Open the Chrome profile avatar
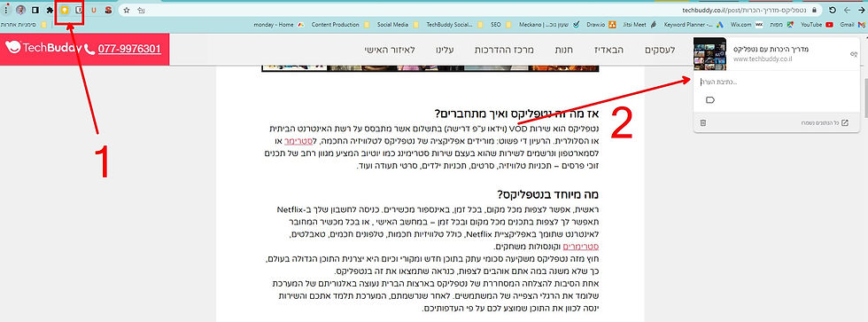The width and height of the screenshot is (868, 322). click(x=20, y=10)
